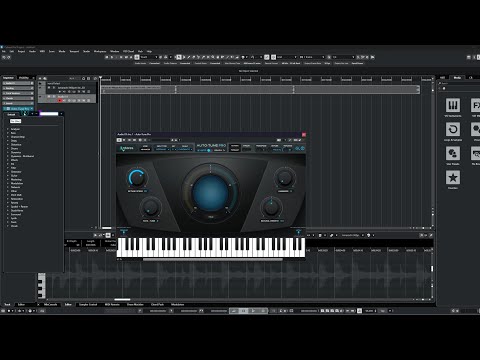Viewport: 480px width, 360px height.
Task: Select the Media tab in right zone
Action: [x=457, y=78]
